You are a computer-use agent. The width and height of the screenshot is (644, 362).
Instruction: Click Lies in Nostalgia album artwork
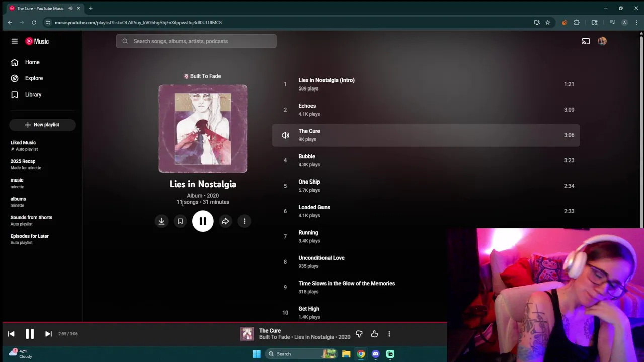(x=203, y=129)
